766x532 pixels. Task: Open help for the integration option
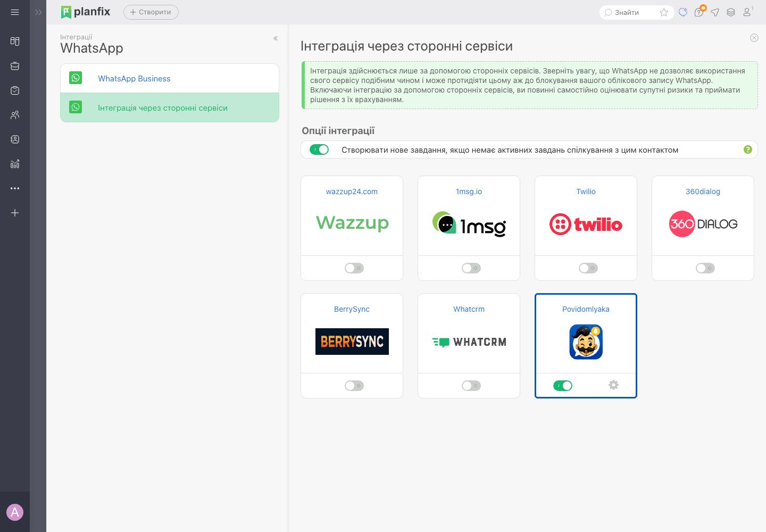(x=748, y=149)
